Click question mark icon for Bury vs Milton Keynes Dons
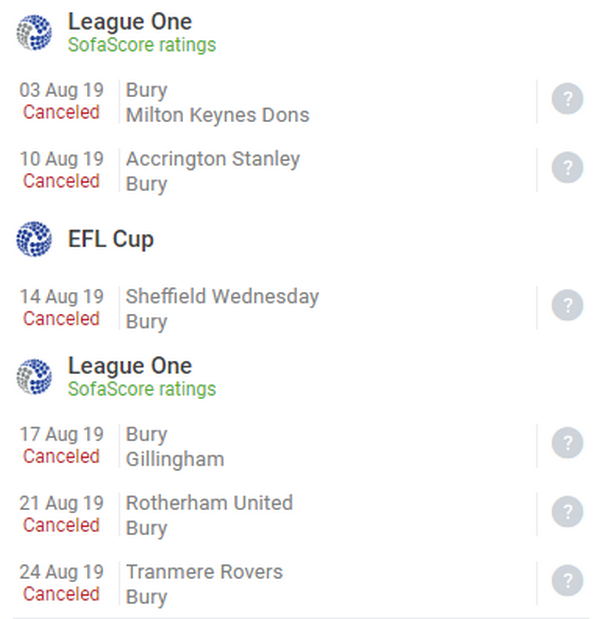This screenshot has width=600, height=619. [567, 99]
